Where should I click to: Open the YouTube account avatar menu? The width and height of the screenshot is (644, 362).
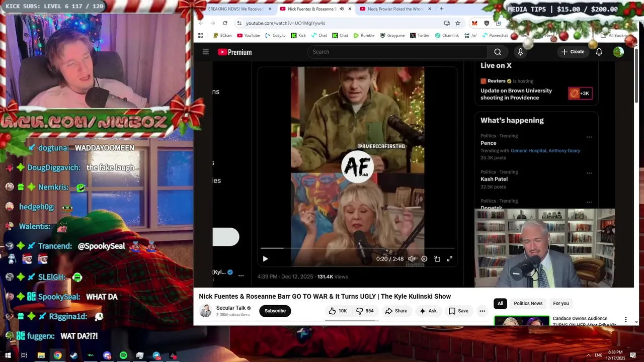pyautogui.click(x=618, y=52)
